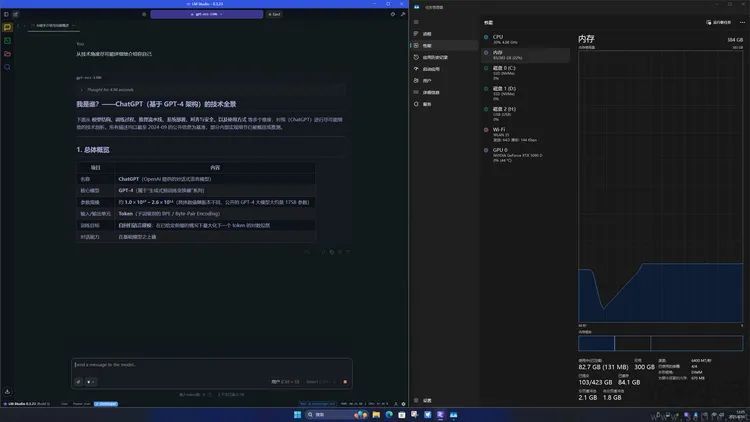Screen dimensions: 750x422
Task: Open the Details page in Task Manager
Action: point(444,92)
